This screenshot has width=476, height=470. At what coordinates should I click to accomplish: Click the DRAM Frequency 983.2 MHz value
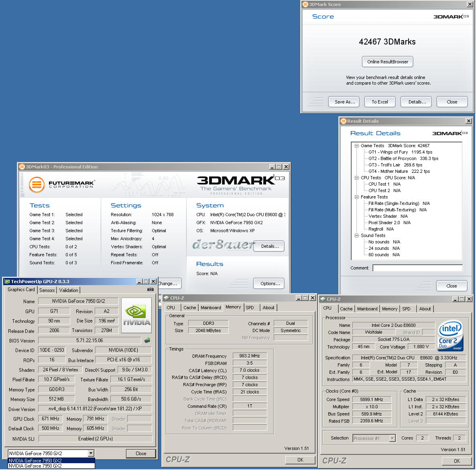click(250, 356)
